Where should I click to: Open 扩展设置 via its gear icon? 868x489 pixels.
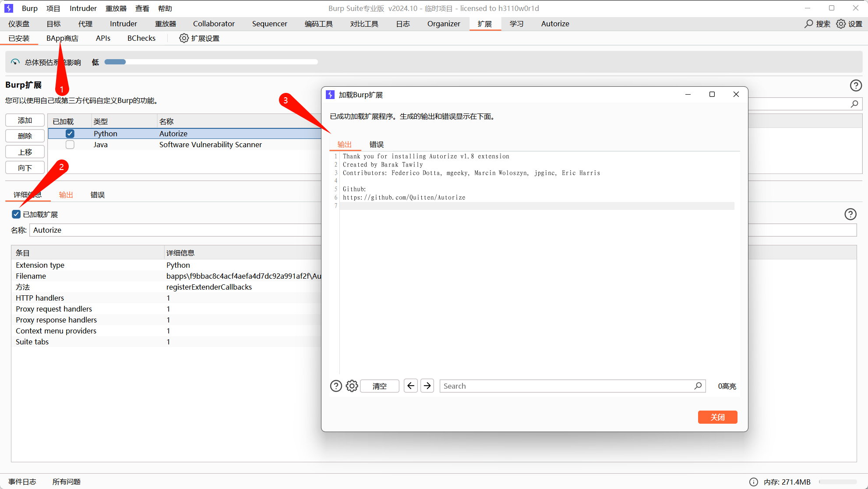184,38
